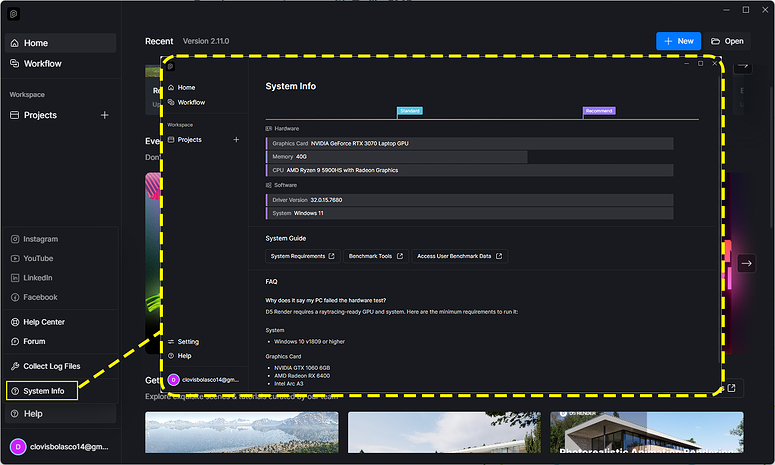Advance carousel with right arrow button
This screenshot has width=775, height=465.
pyautogui.click(x=746, y=263)
